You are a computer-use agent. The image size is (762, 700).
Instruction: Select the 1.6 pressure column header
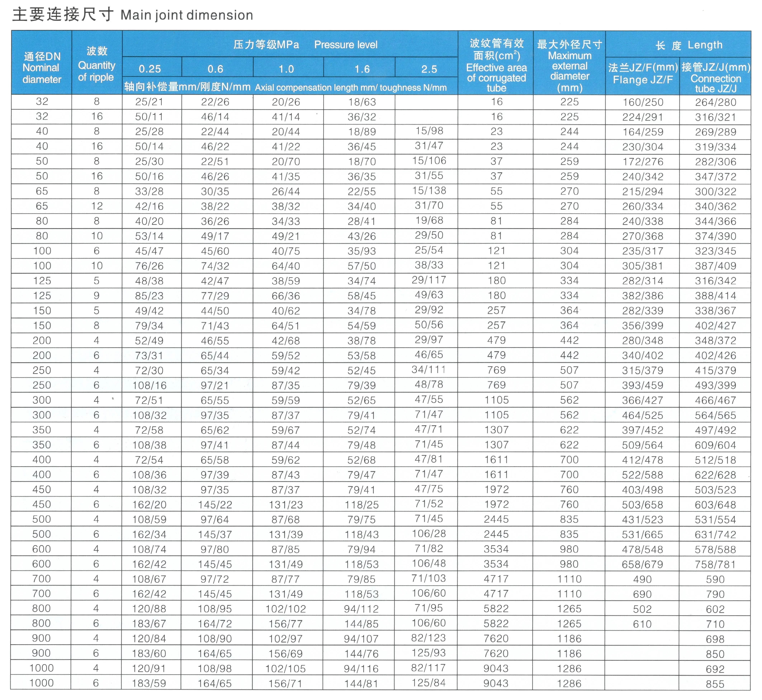point(359,67)
